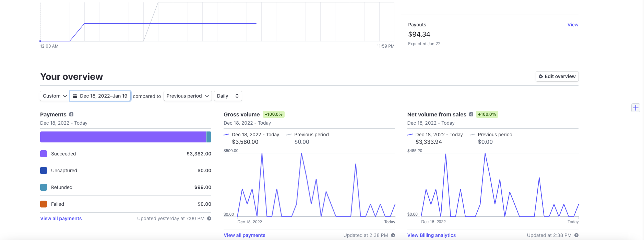
Task: Follow View all payments under Gross volume
Action: (x=245, y=235)
